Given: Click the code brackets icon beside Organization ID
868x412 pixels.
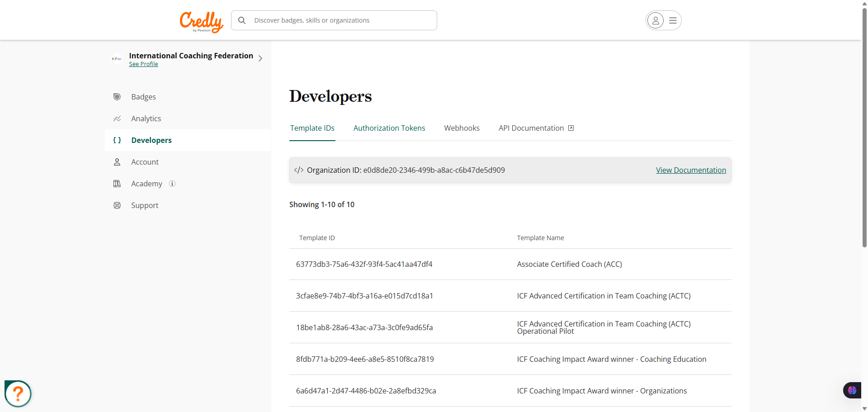Looking at the screenshot, I should pyautogui.click(x=299, y=170).
